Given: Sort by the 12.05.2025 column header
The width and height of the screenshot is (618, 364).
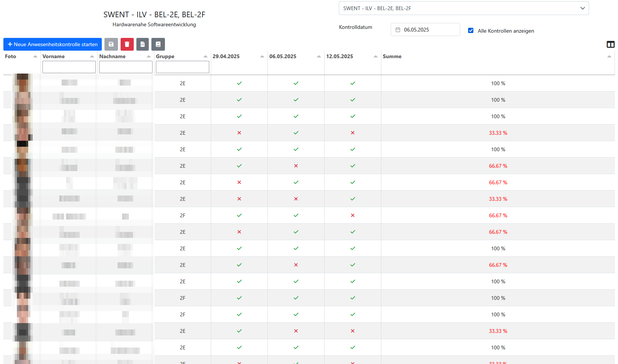Looking at the screenshot, I should pyautogui.click(x=340, y=57).
